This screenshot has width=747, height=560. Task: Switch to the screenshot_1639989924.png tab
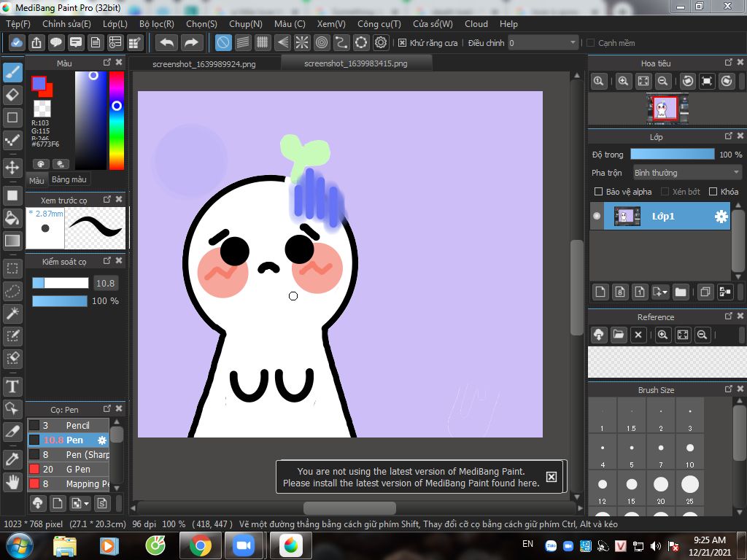204,64
